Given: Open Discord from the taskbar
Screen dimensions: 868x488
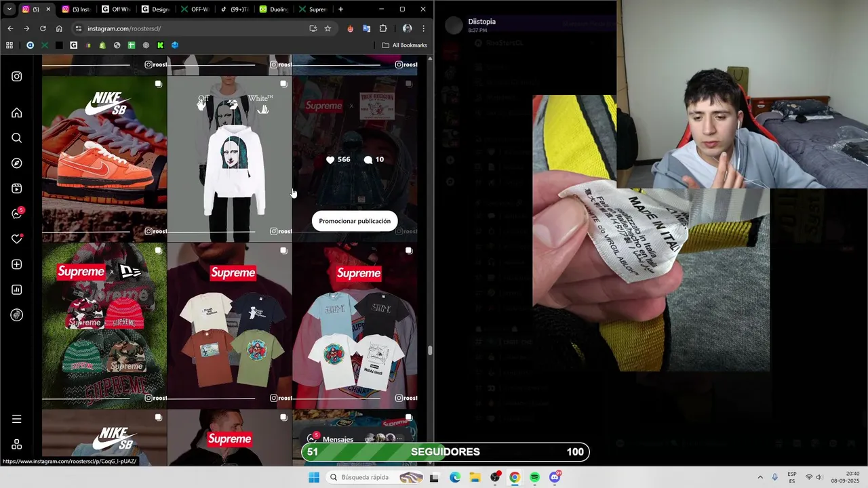Looking at the screenshot, I should click(555, 477).
